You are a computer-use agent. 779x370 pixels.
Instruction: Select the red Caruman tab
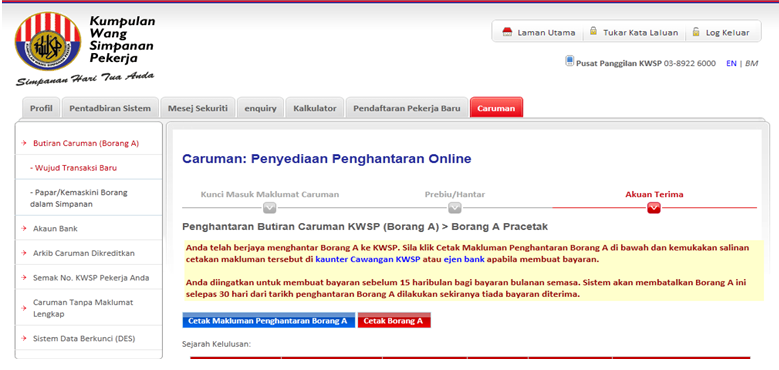pos(496,108)
